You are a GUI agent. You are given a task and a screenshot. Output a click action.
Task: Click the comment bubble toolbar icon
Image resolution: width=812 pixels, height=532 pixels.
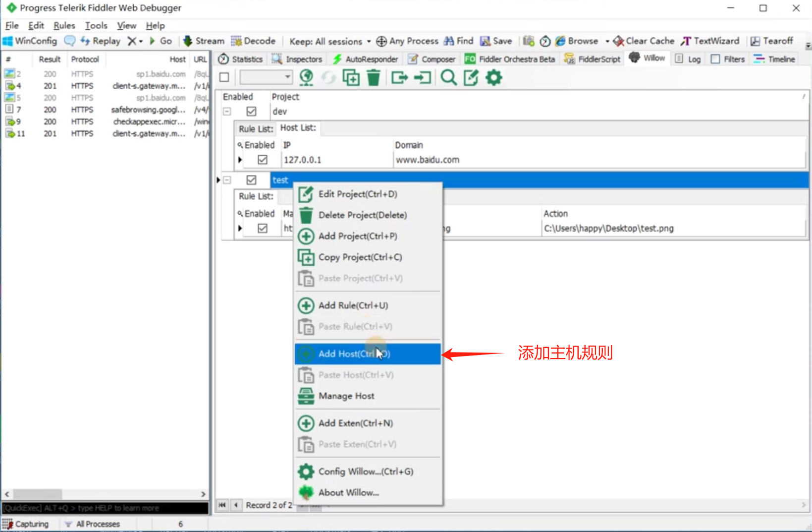click(70, 41)
